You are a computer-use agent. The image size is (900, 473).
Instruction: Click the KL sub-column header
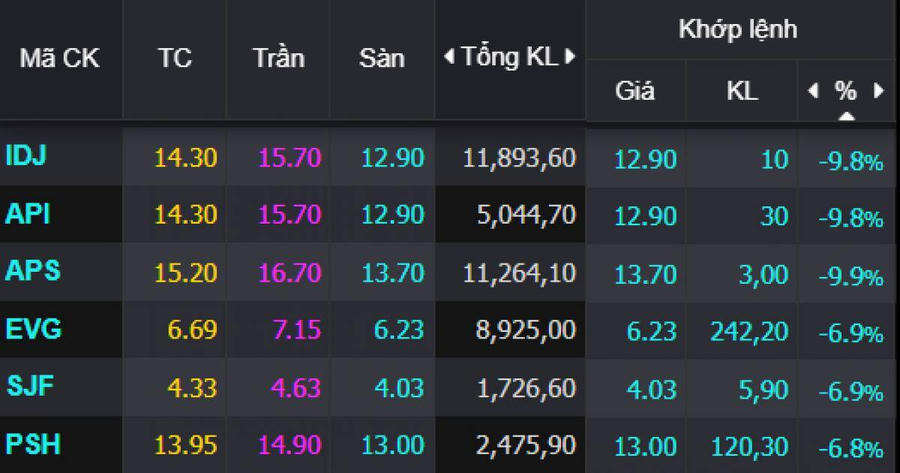742,91
